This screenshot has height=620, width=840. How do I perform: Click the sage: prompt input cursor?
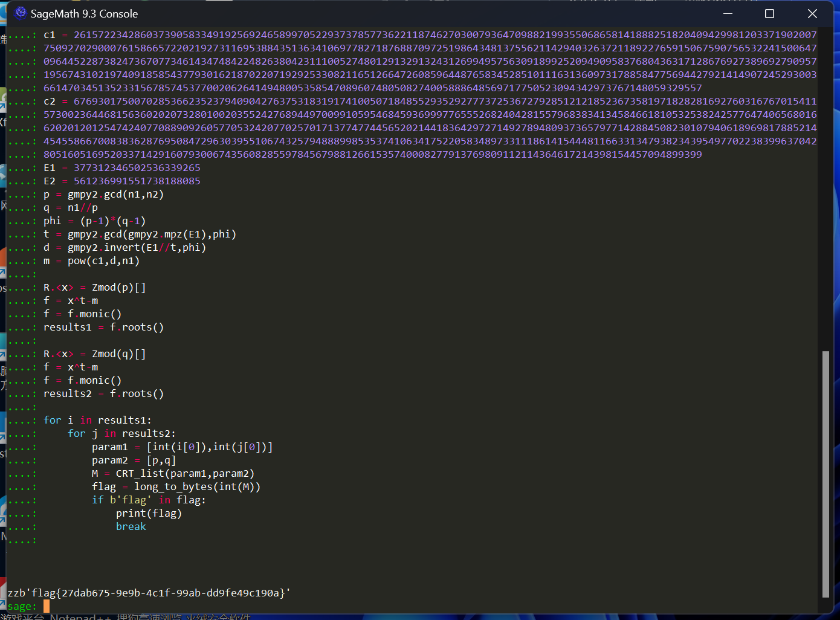(47, 606)
